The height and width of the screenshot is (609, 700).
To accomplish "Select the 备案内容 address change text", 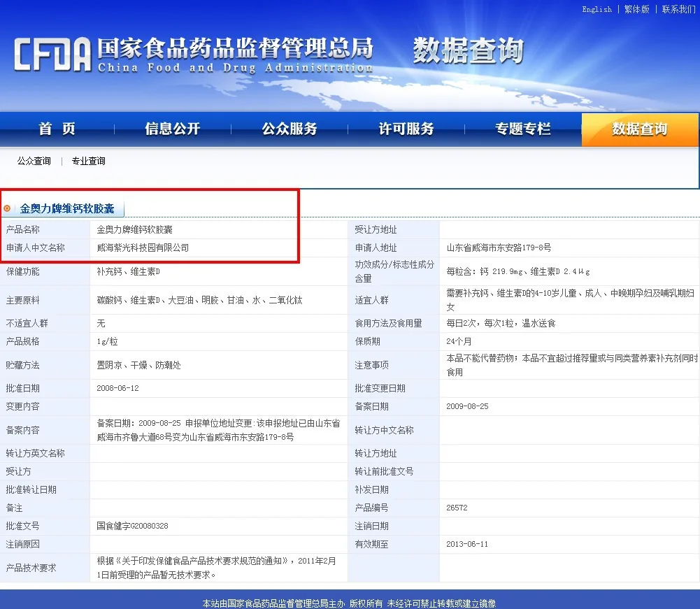I will [218, 430].
